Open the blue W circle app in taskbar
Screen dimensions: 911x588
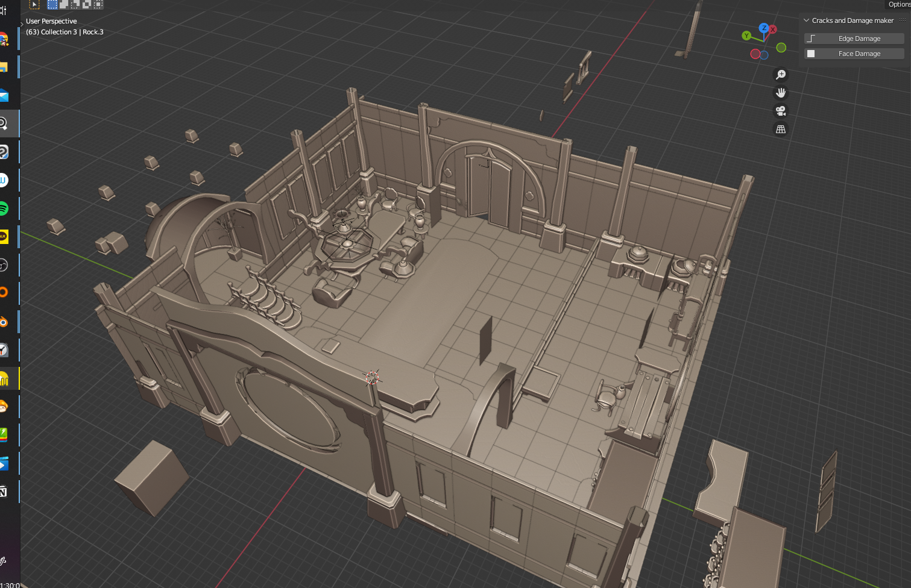click(4, 180)
